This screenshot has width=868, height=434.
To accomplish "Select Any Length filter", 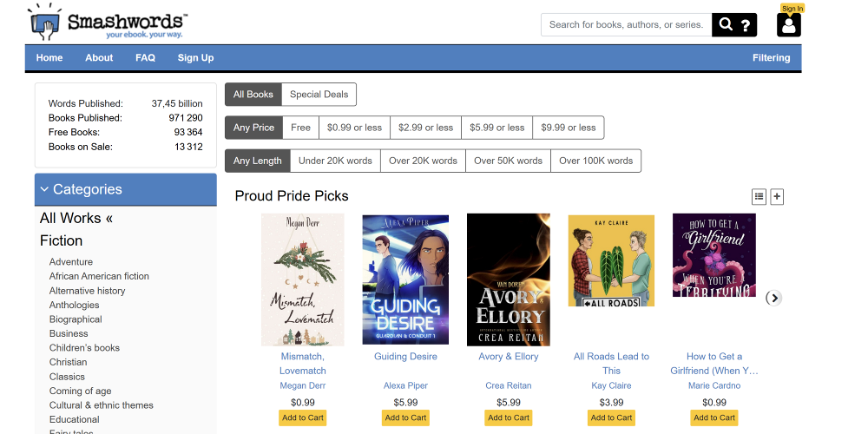I will 258,161.
